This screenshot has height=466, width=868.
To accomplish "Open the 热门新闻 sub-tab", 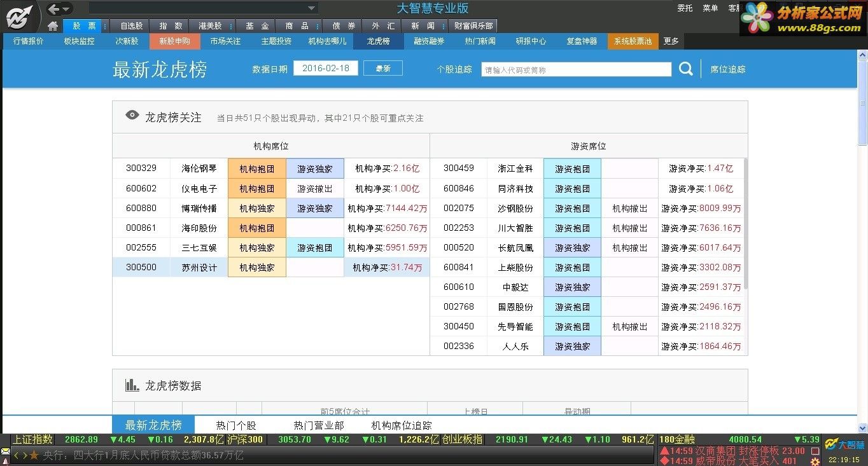I will pos(480,41).
